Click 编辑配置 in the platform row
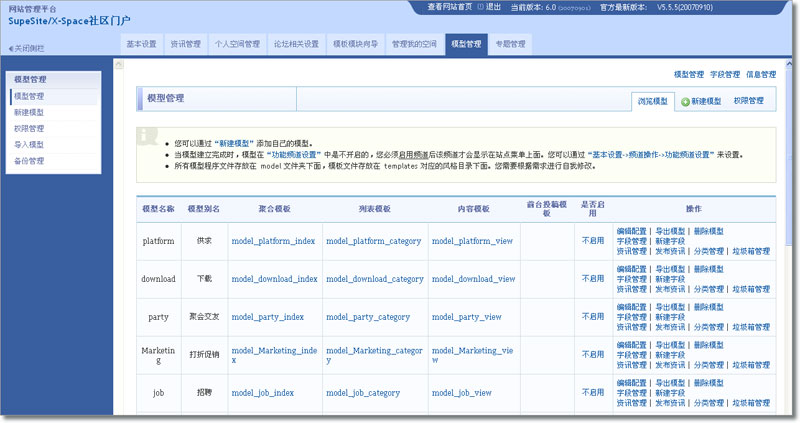 pyautogui.click(x=631, y=231)
